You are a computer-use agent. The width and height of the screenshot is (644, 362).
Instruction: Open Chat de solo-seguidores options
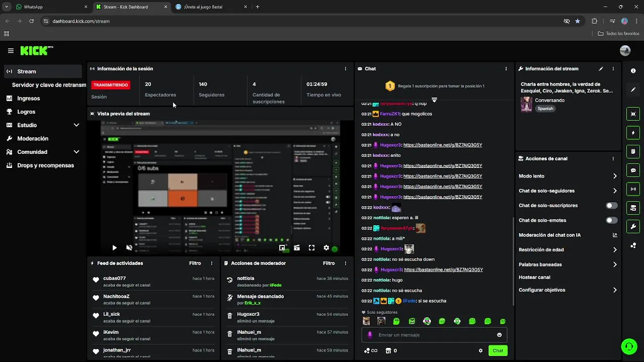pos(568,191)
